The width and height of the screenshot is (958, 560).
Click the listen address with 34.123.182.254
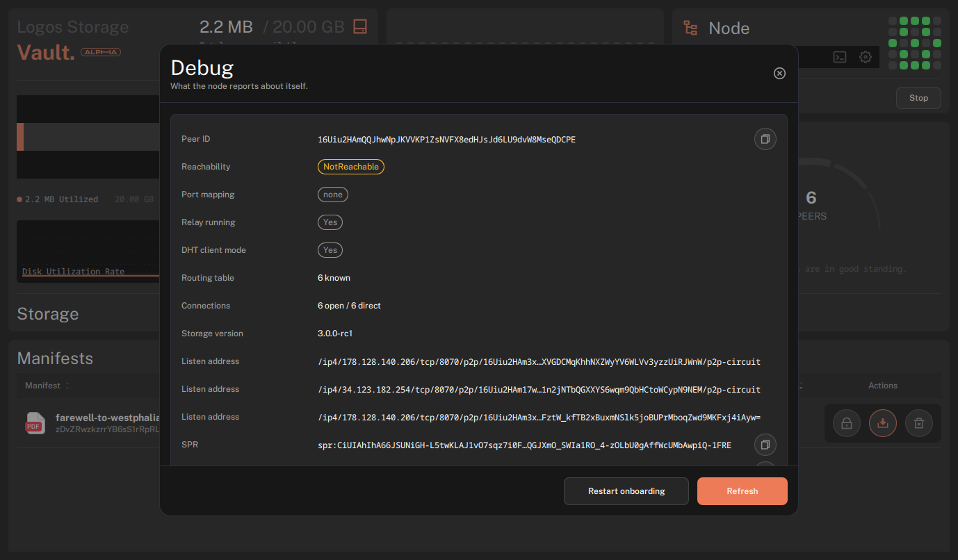(x=539, y=390)
